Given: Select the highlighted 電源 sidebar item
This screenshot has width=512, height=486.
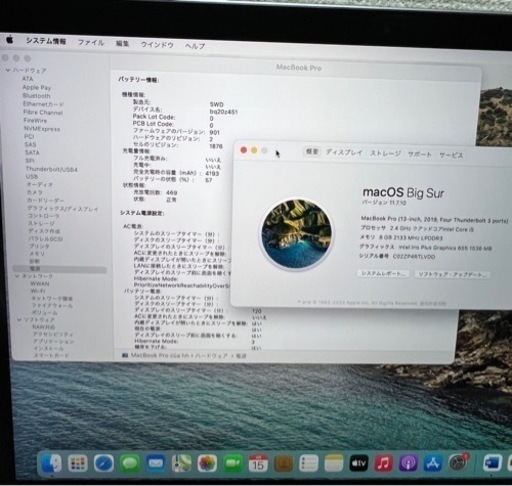Looking at the screenshot, I should 60,269.
